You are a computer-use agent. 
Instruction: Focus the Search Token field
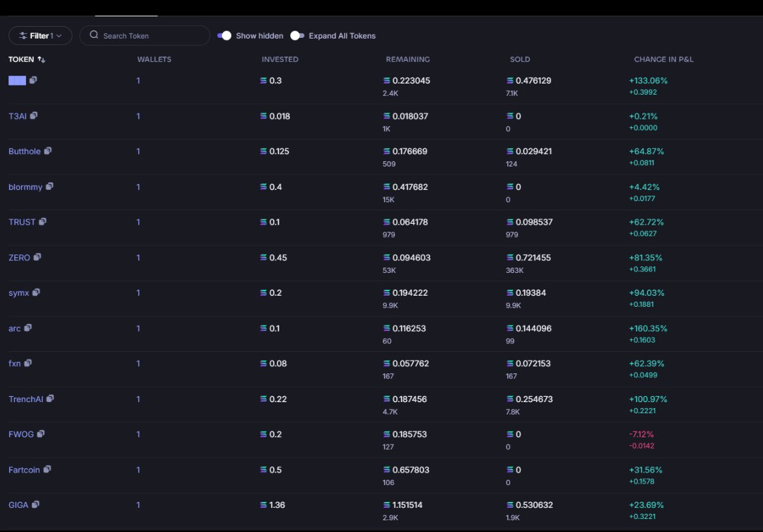point(144,35)
